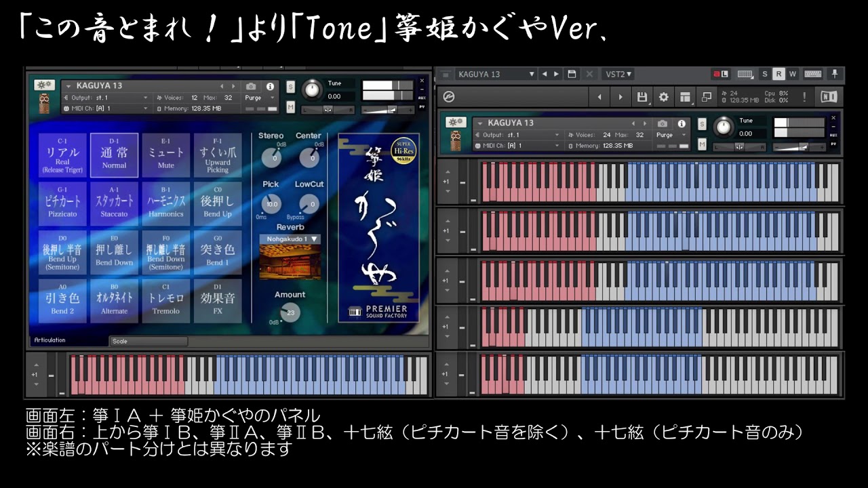This screenshot has width=868, height=488.
Task: Open the Nohgakudo 1 reverb dropdown
Action: pyautogui.click(x=290, y=239)
